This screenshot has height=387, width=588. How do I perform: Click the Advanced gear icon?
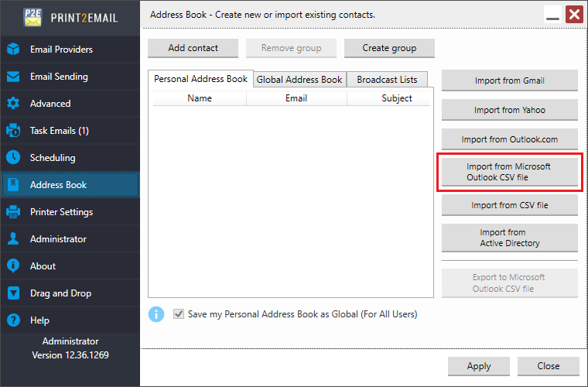(13, 104)
